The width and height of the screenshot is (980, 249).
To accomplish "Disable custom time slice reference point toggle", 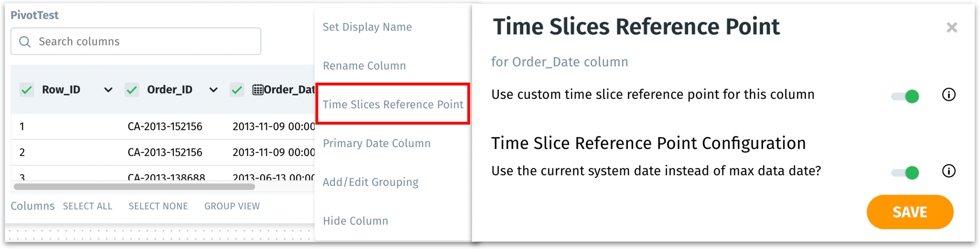I will click(x=905, y=96).
